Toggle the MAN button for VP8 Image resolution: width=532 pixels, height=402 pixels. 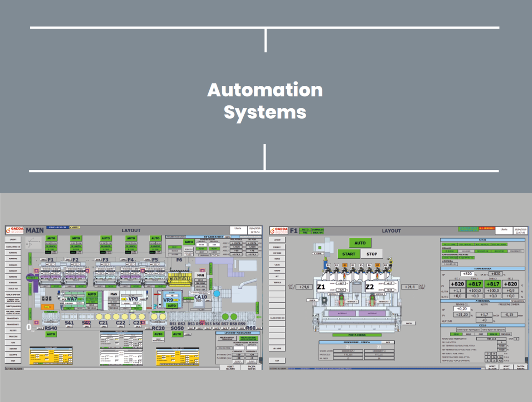(x=114, y=294)
